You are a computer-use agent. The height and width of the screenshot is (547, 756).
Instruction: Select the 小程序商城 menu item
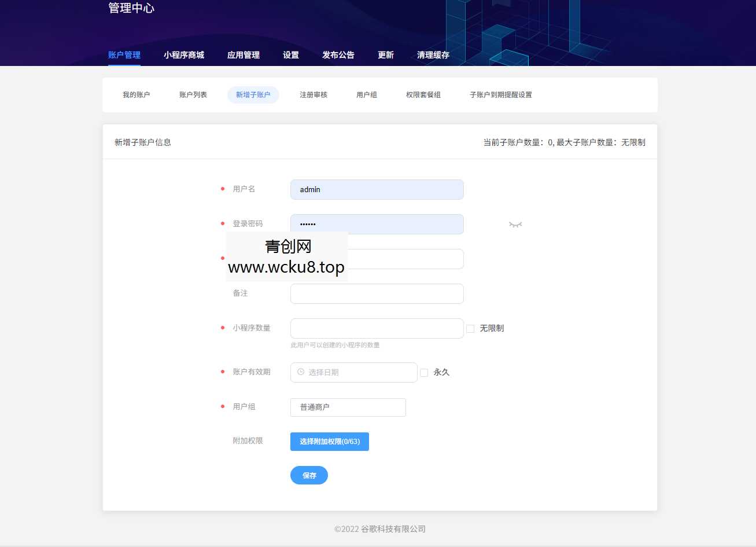(184, 54)
